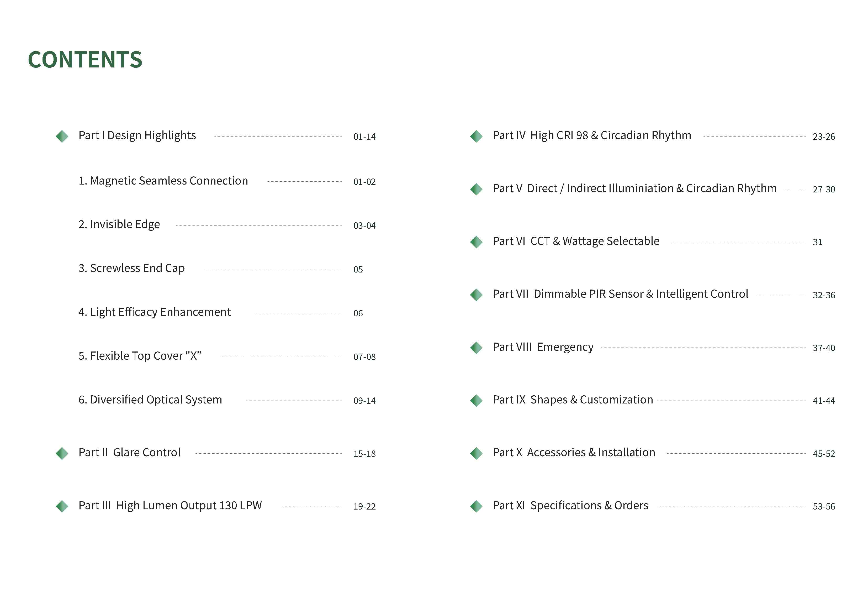
Task: Jump to Part VIII Emergency section
Action: pyautogui.click(x=543, y=347)
